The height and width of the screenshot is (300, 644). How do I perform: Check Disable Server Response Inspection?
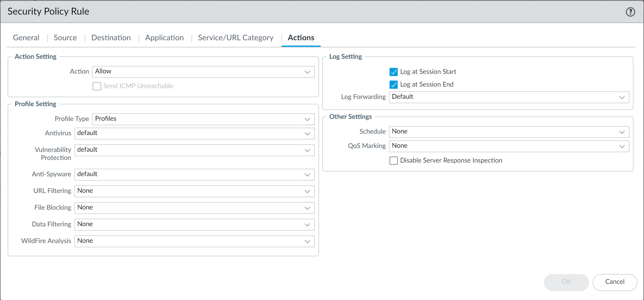(x=393, y=160)
